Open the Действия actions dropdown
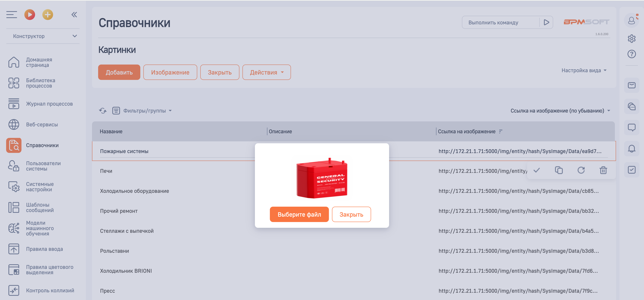Image resolution: width=644 pixels, height=300 pixels. [266, 72]
